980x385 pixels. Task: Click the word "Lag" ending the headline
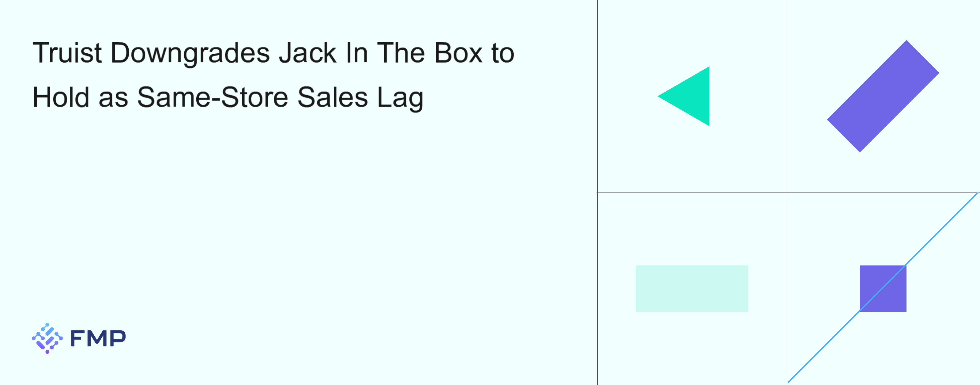tap(400, 99)
